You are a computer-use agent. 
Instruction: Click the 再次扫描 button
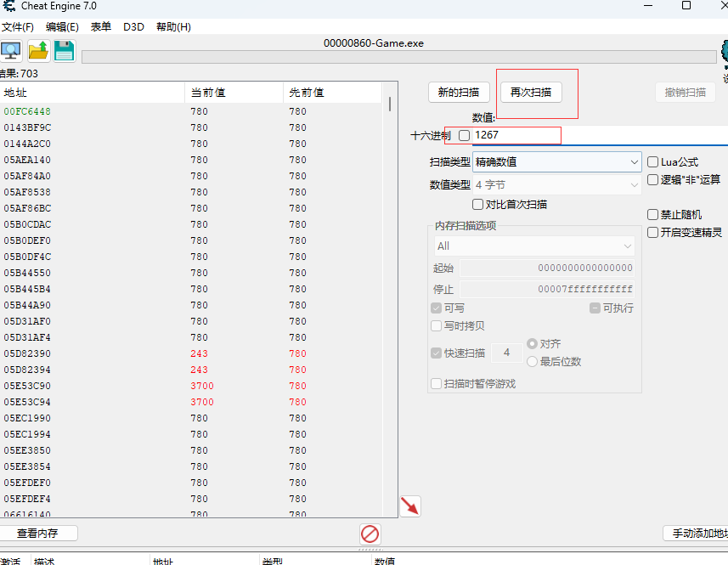coord(531,93)
